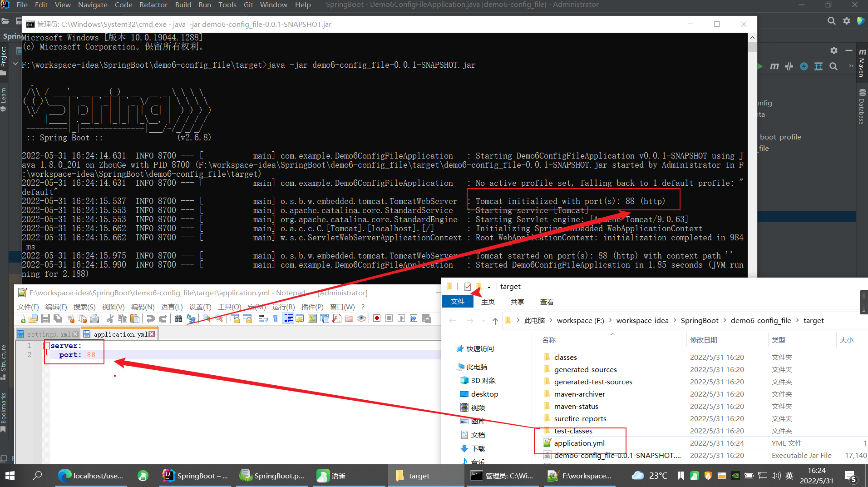Toggle Maven offline mode icon
Viewport: 868px width, 487px height.
789,66
